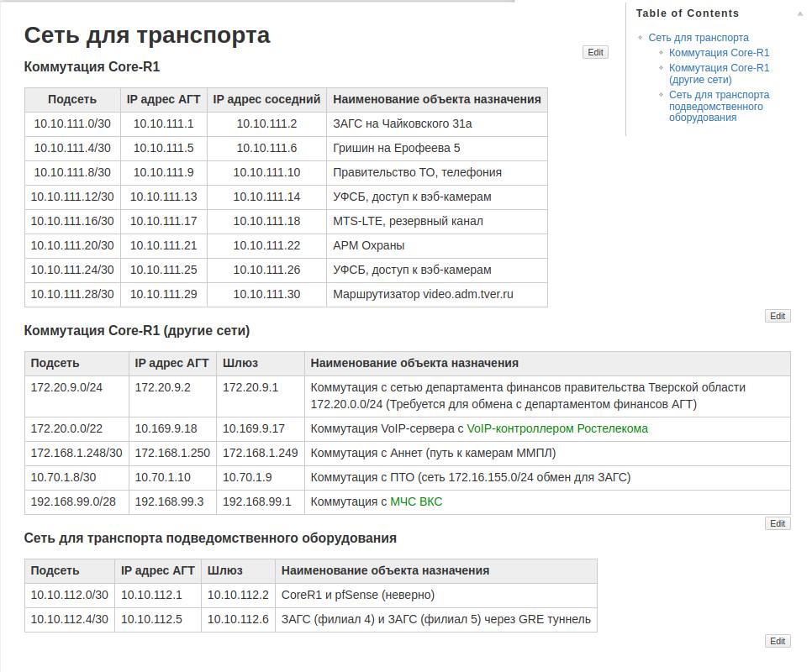Select 'Маршрутизатор video.adm.tver.ru' cell
Image resolution: width=812 pixels, height=672 pixels.
click(x=437, y=294)
